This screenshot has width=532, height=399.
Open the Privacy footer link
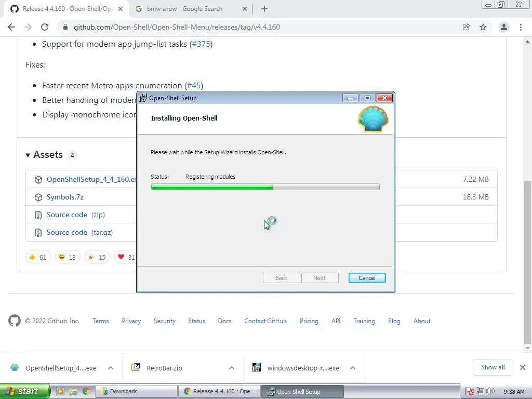(x=131, y=321)
